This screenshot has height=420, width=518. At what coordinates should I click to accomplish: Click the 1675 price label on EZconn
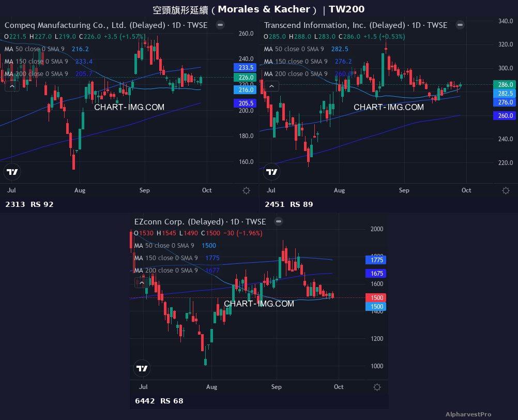pos(376,273)
